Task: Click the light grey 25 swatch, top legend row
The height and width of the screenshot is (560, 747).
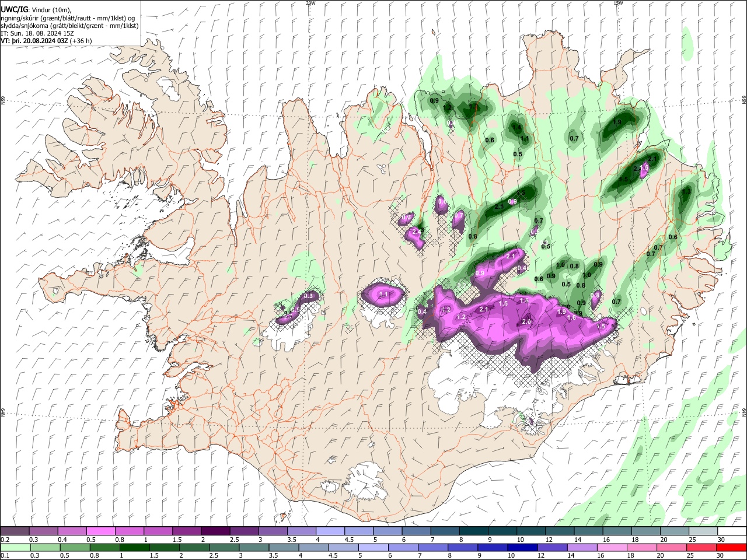Action: pos(704,531)
